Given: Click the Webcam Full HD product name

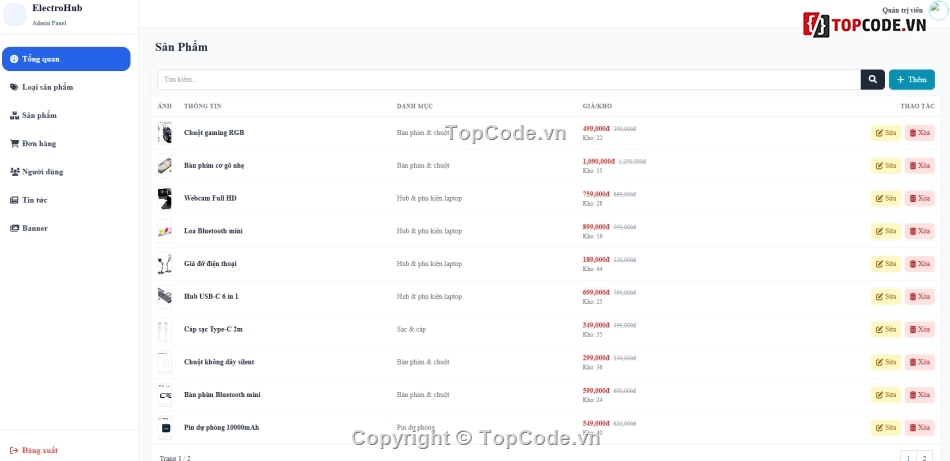Looking at the screenshot, I should click(210, 198).
